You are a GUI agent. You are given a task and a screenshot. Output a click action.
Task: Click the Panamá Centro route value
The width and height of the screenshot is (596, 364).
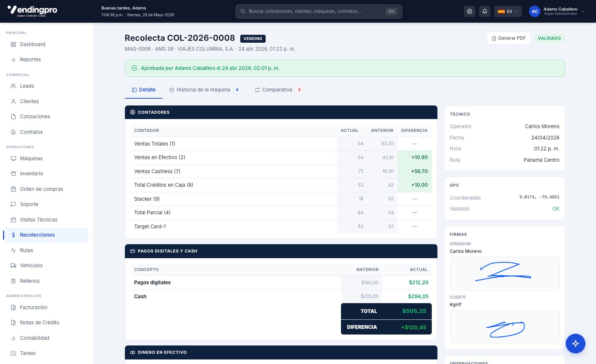click(542, 160)
